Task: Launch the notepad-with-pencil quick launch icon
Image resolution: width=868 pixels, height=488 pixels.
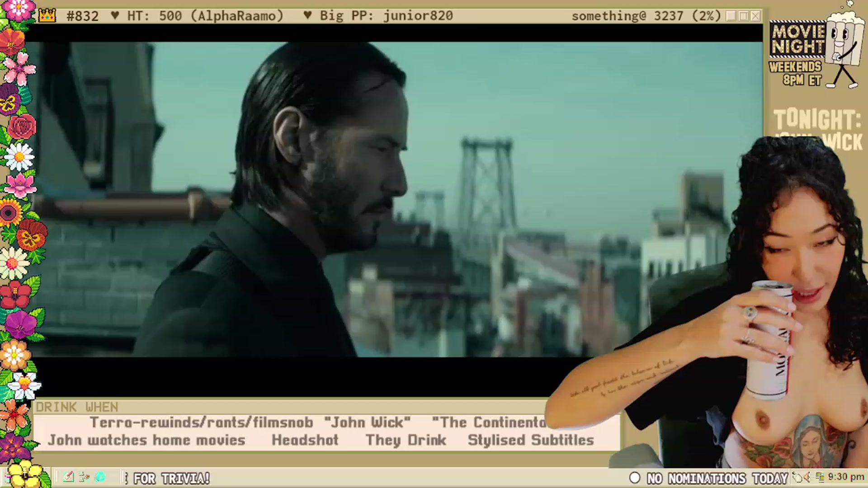Action: 68,477
